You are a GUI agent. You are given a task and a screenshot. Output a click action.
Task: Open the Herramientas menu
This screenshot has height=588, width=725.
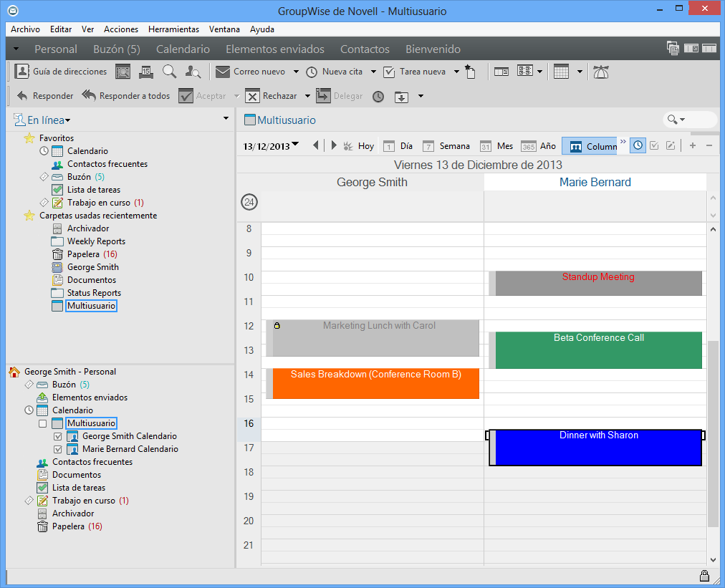[173, 29]
